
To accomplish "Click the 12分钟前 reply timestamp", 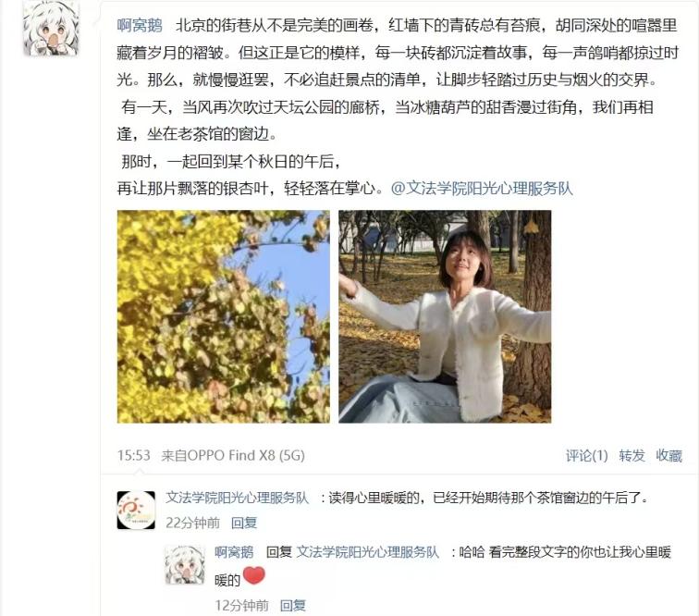I will click(241, 605).
